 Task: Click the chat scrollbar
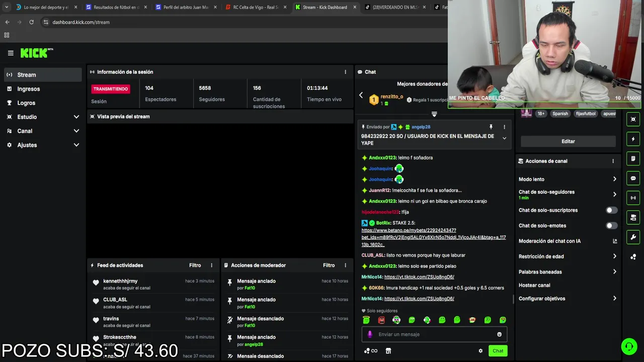pos(513,299)
